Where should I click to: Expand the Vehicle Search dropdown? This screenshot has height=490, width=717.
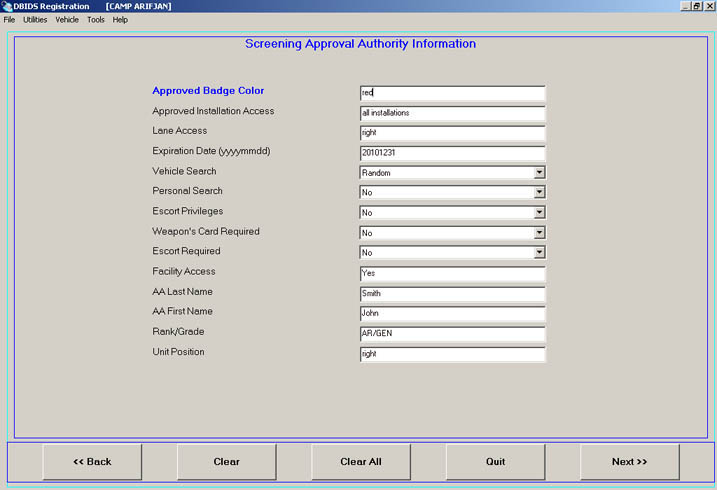539,172
